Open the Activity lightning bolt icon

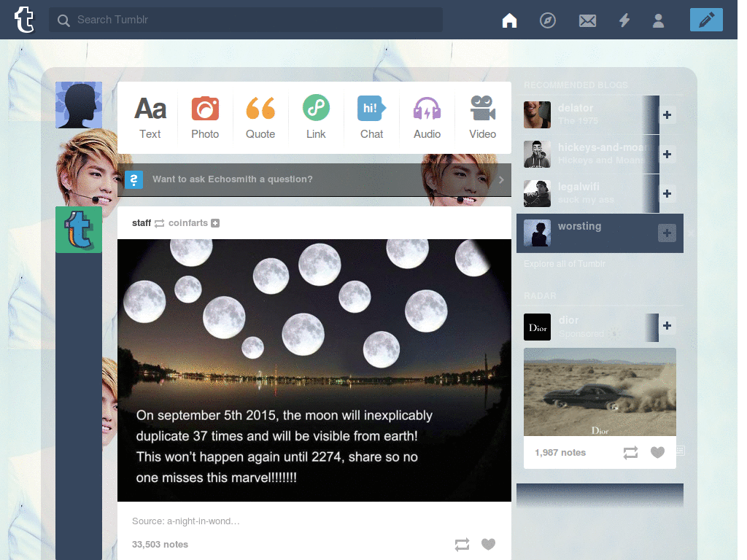(x=624, y=20)
